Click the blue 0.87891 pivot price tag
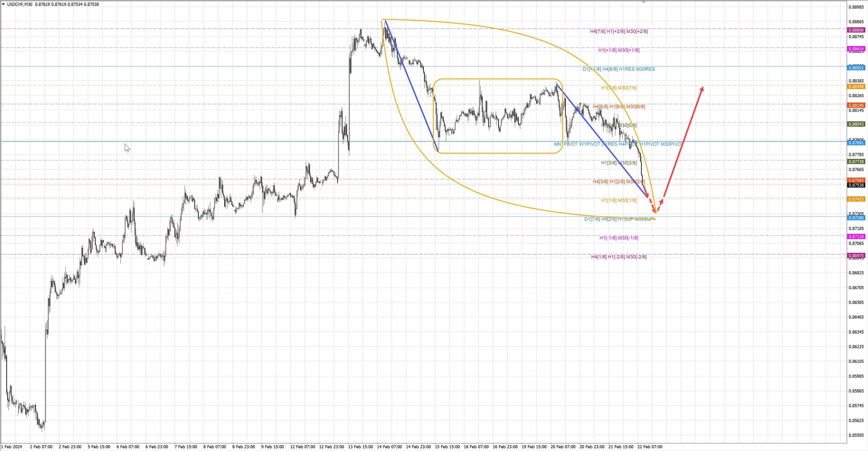The height and width of the screenshot is (451, 868). point(856,143)
